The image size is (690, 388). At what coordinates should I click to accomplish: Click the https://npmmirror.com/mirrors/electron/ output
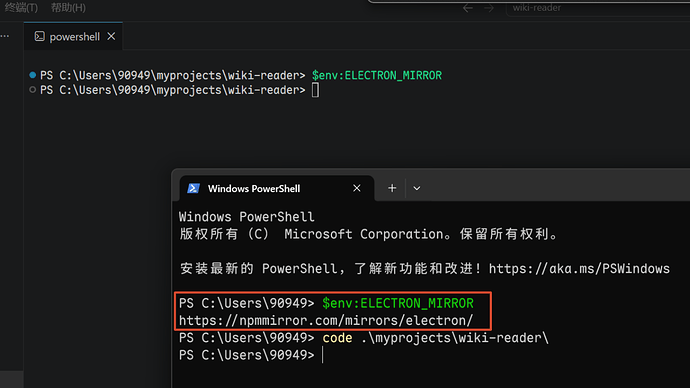tap(326, 320)
